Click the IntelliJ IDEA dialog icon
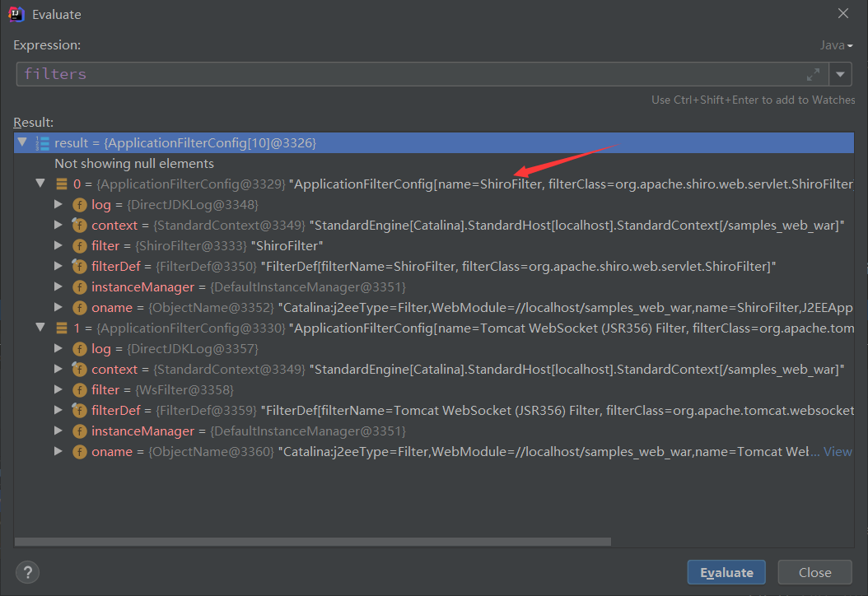The image size is (868, 596). pos(16,14)
